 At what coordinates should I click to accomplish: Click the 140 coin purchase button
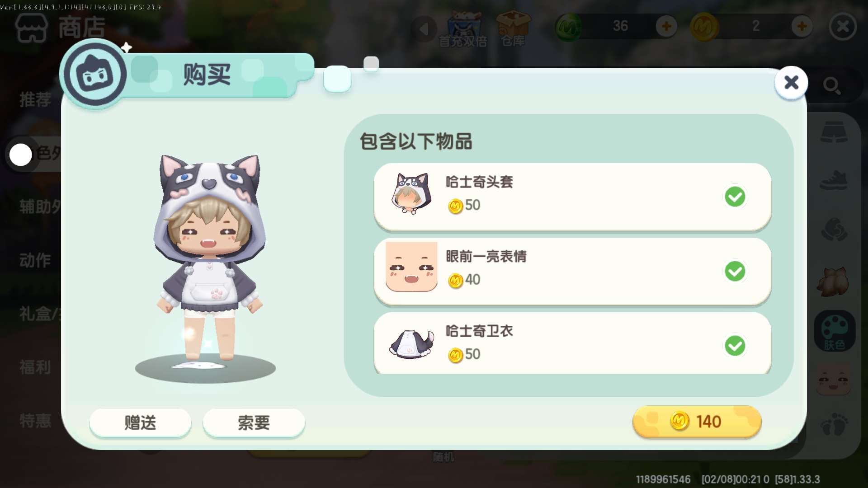(697, 422)
